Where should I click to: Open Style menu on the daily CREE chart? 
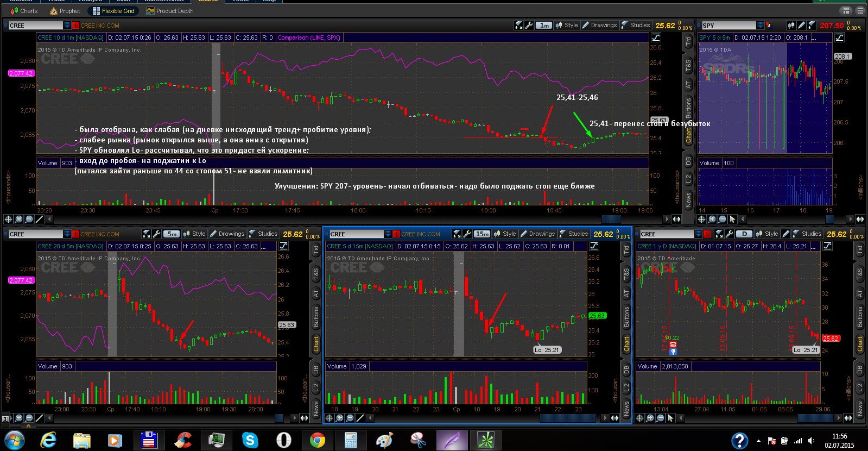[766, 234]
